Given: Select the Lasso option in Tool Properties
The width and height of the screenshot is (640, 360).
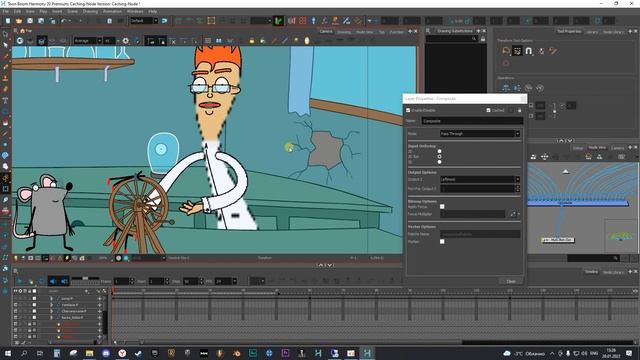Looking at the screenshot, I should point(506,51).
